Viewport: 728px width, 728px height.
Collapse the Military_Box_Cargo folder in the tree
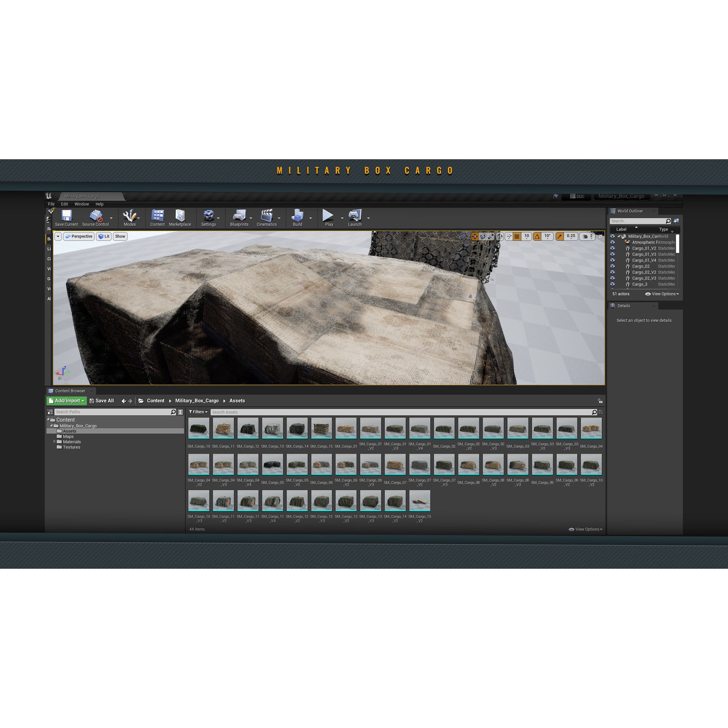click(x=51, y=426)
